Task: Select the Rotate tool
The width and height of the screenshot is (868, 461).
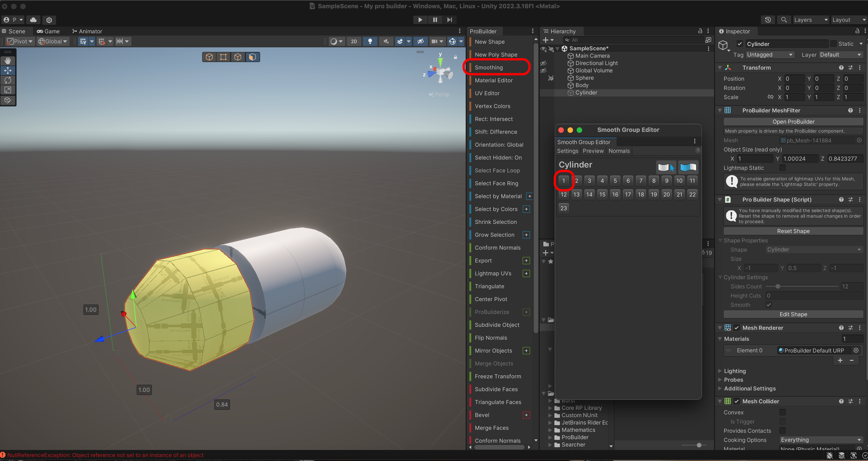Action: [x=8, y=80]
